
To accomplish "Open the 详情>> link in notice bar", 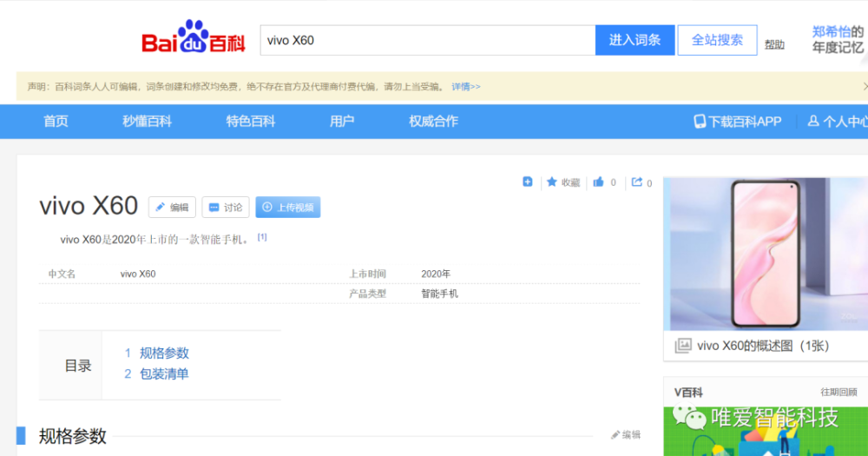I will [465, 87].
